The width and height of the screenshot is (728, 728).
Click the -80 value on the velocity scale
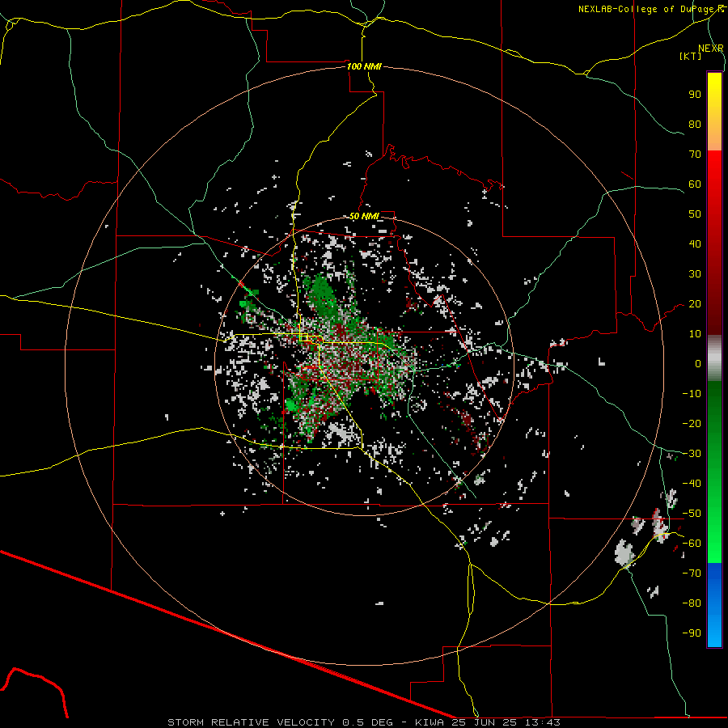[692, 603]
